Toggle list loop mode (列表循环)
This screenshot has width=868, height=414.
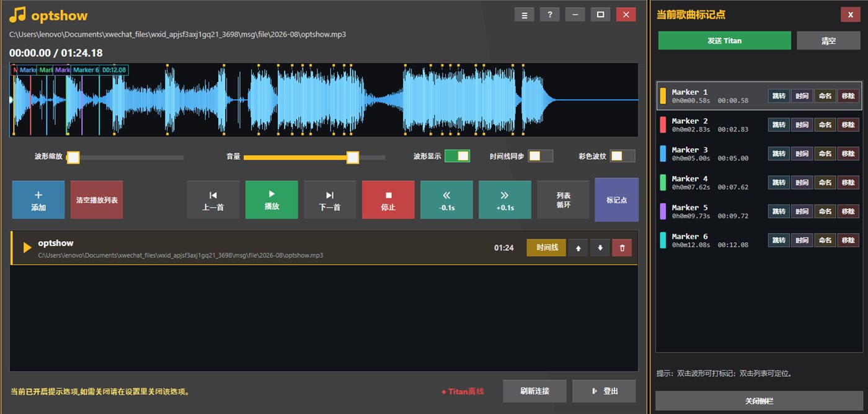[x=563, y=200]
